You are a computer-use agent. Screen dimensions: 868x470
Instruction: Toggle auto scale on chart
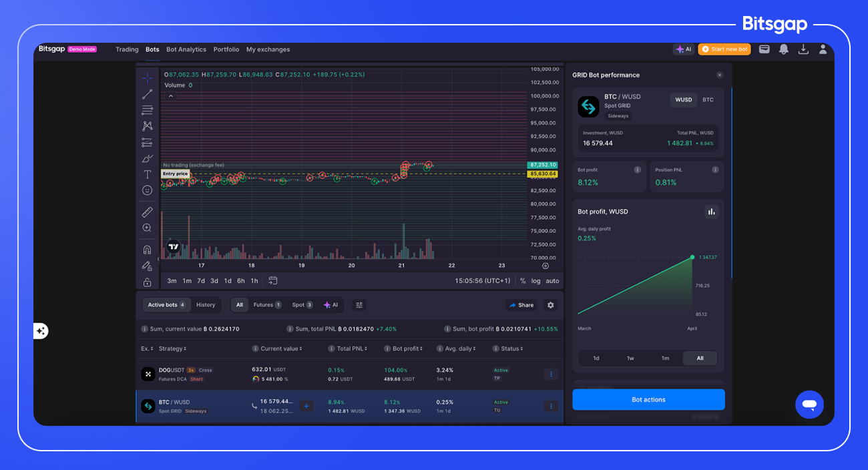(552, 281)
